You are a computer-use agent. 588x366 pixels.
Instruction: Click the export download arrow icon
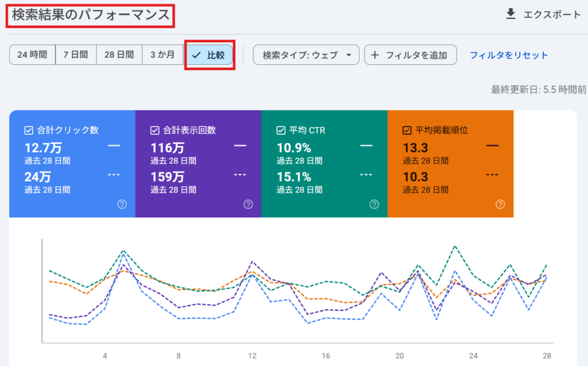pos(510,14)
